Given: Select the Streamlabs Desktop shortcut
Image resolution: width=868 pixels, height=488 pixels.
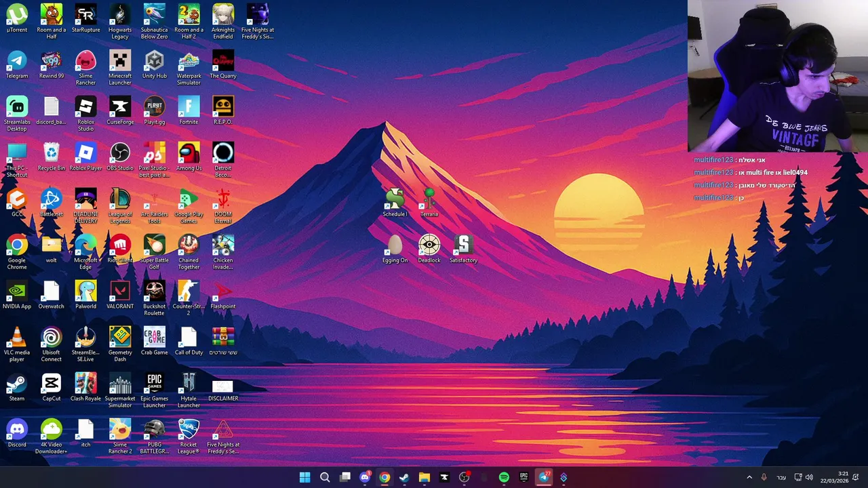Looking at the screenshot, I should 17,114.
